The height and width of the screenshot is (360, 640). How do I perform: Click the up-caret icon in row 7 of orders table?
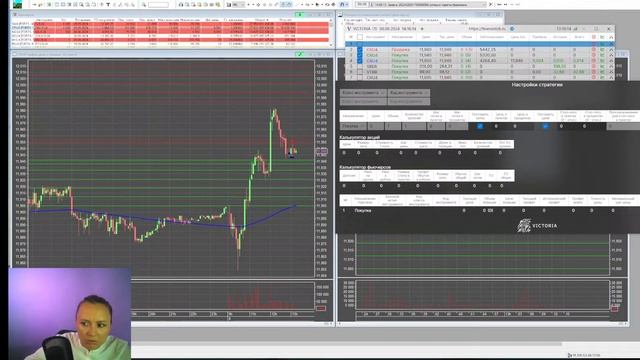click(611, 77)
